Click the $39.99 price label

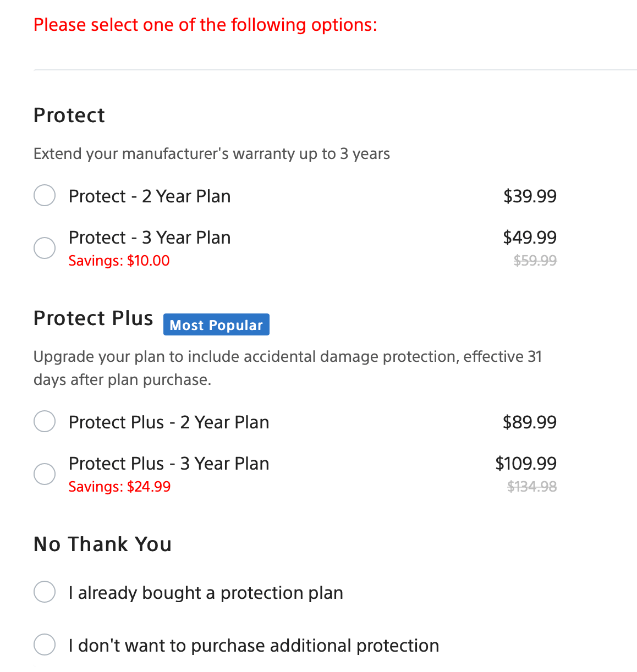530,196
